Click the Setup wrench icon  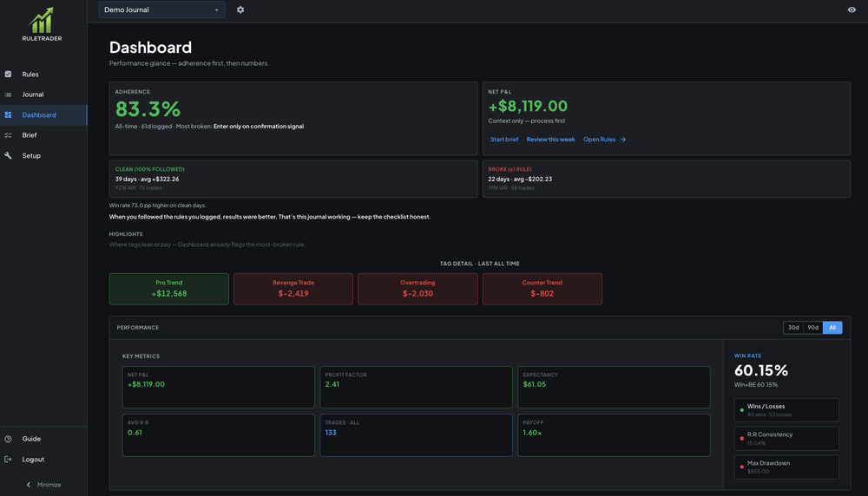(x=9, y=155)
